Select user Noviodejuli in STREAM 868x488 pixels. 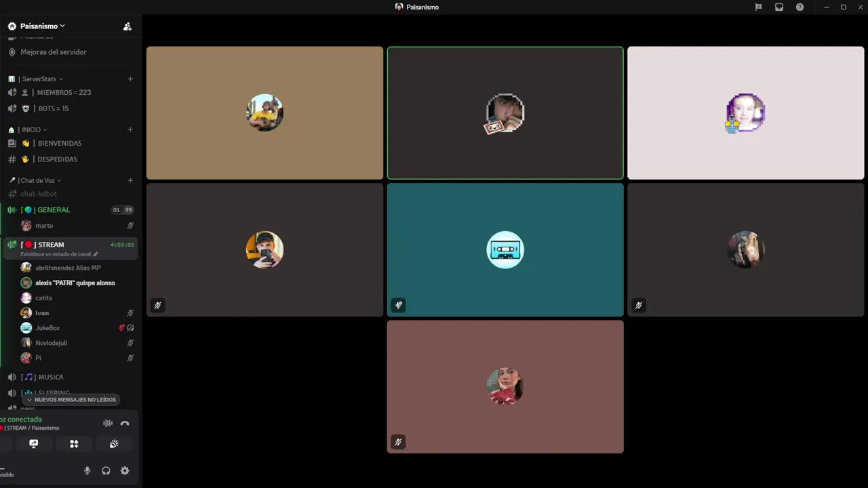(x=51, y=343)
